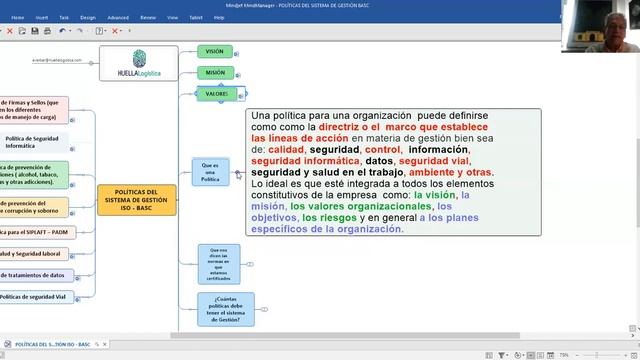Click notes icon by adicciones topic
The image size is (640, 360).
point(72,185)
